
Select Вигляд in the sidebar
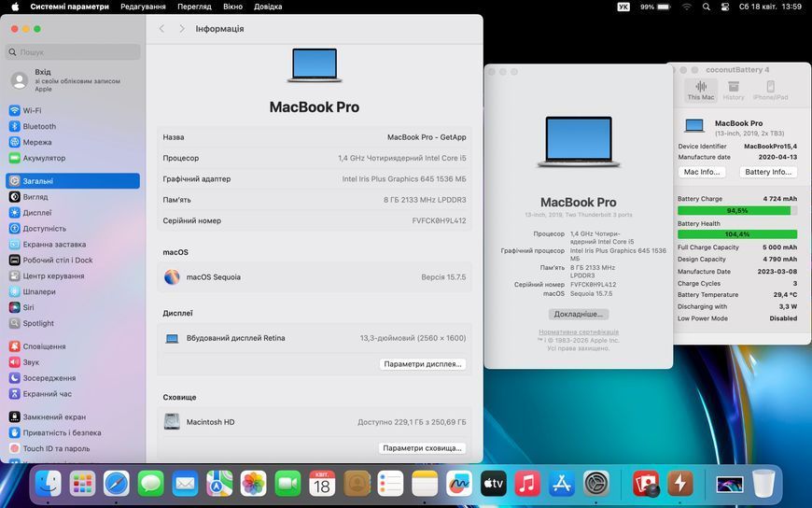[28, 197]
